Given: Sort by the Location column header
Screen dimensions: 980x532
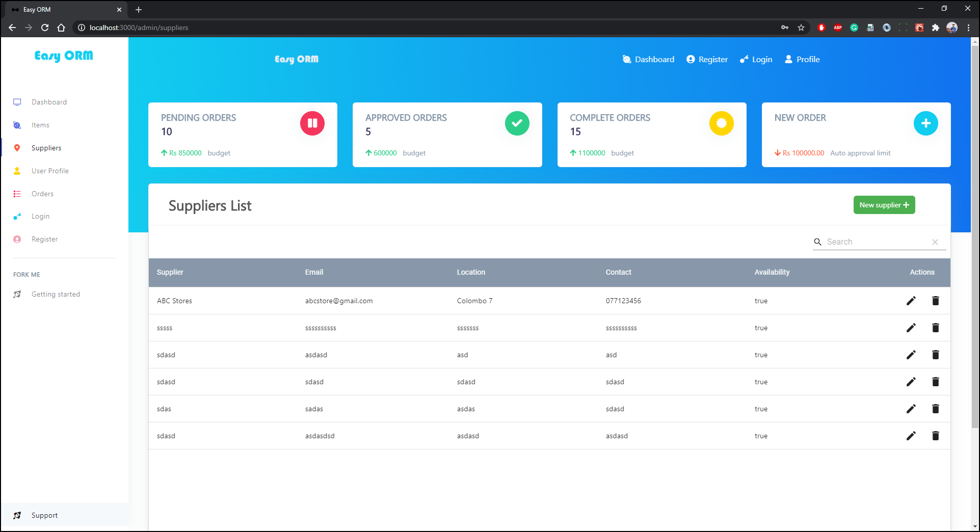Looking at the screenshot, I should [x=471, y=272].
